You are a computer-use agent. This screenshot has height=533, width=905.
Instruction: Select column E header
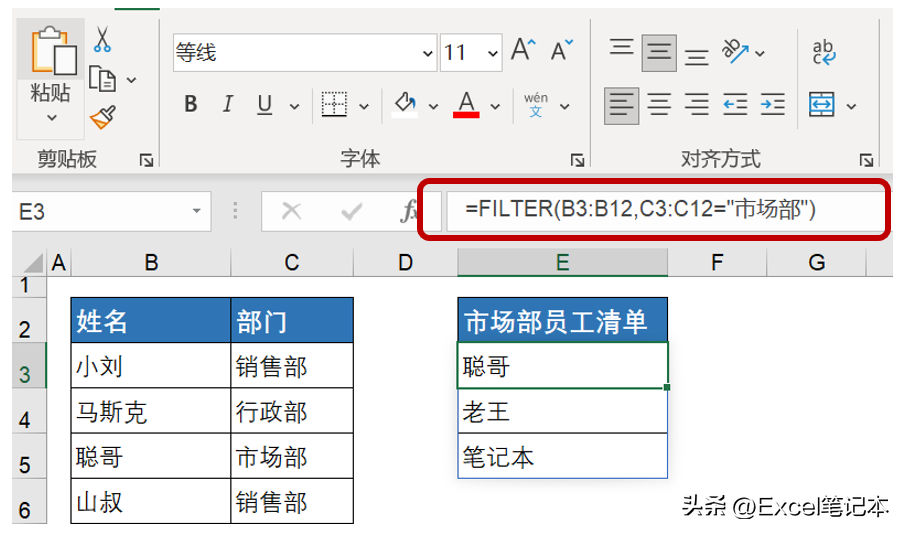click(x=563, y=263)
